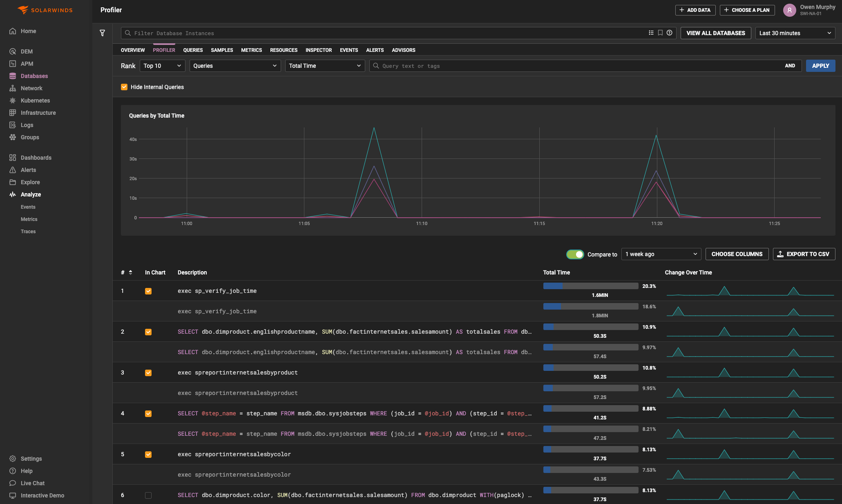Open the Last 30 minutes time range dropdown
Screen dimensions: 842x504
coord(795,33)
